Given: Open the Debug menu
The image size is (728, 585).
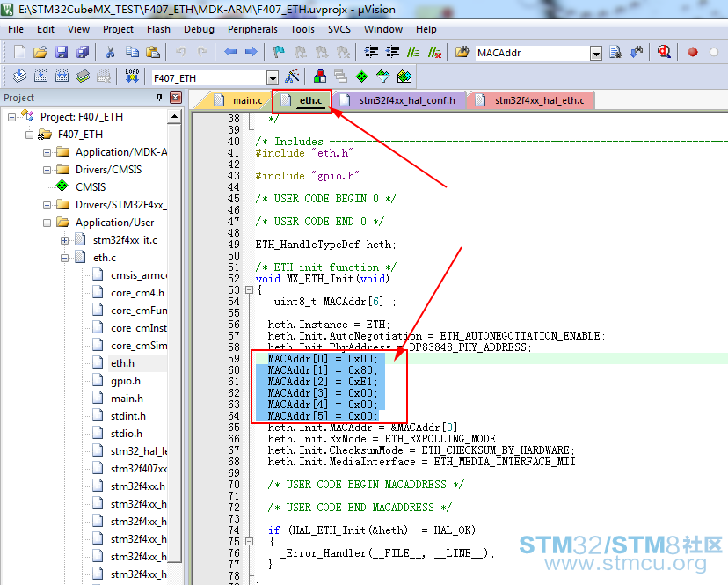Looking at the screenshot, I should tap(199, 29).
